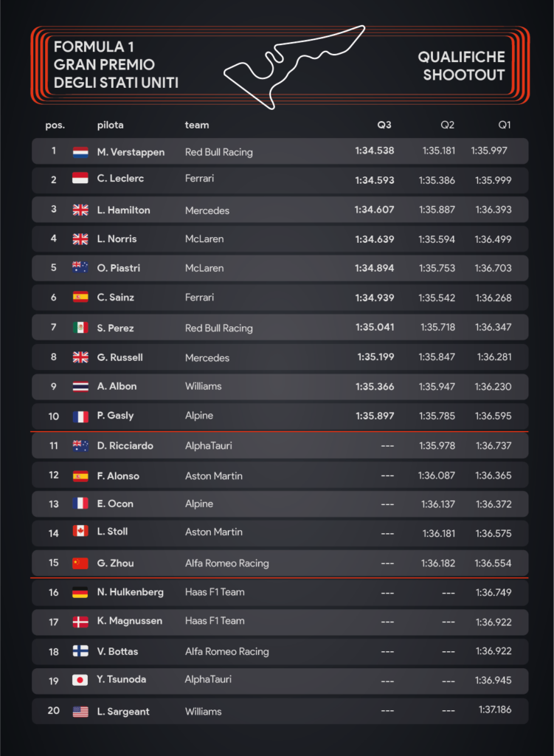The width and height of the screenshot is (554, 756).
Task: Select the row for position 11 D. Ricciardo
Action: 280,445
